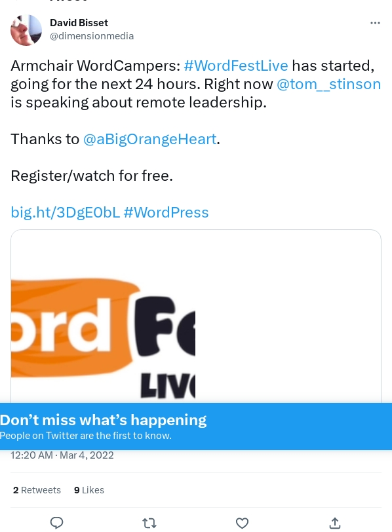
Task: Follow the big.ht/3DgEObL link
Action: click(66, 212)
